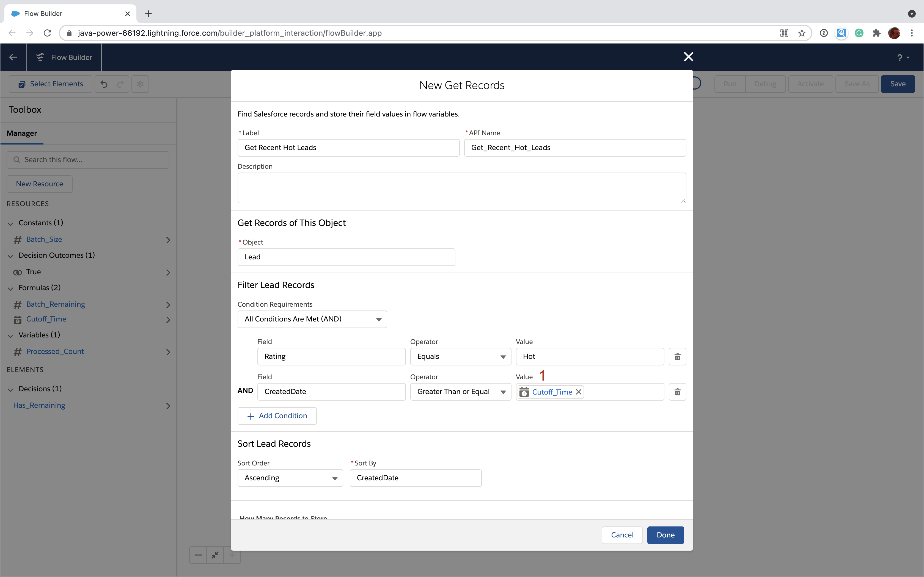
Task: Open Condition Requirements dropdown
Action: point(312,319)
